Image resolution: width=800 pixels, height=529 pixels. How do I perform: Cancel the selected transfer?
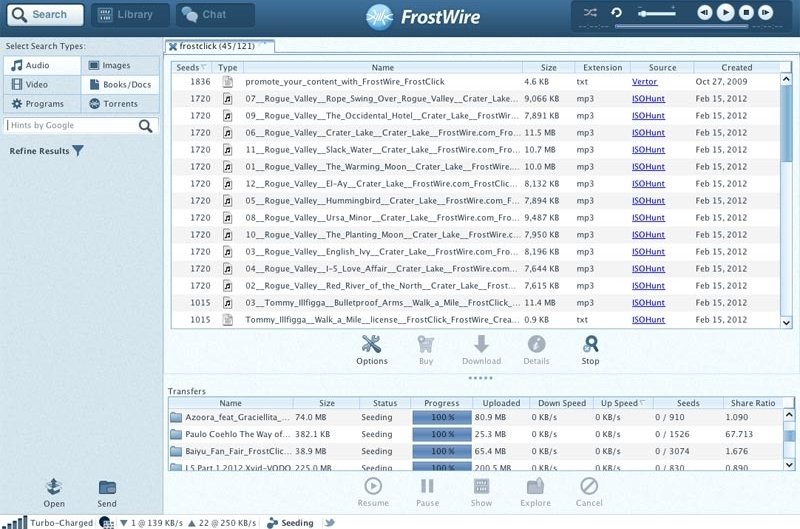[x=589, y=492]
